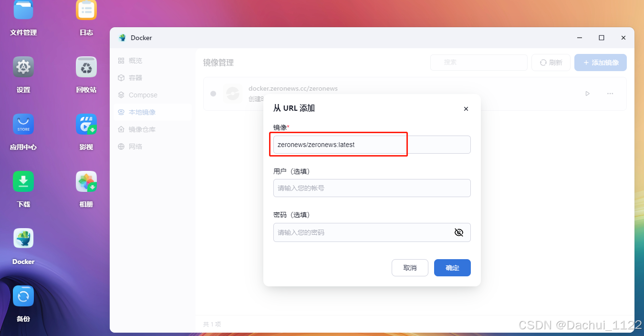Launch the 应用中心 store icon
Screen dimensions: 644x336
coord(23,124)
